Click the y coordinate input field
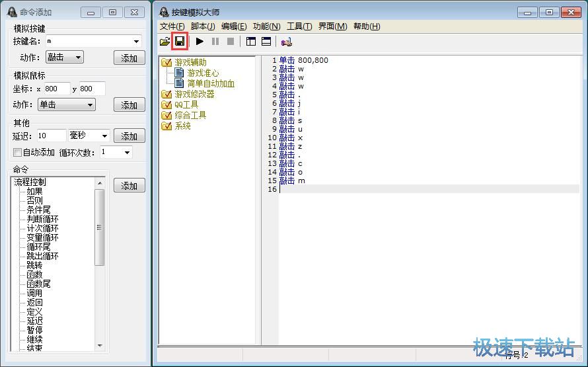This screenshot has height=367, width=588. tap(92, 89)
